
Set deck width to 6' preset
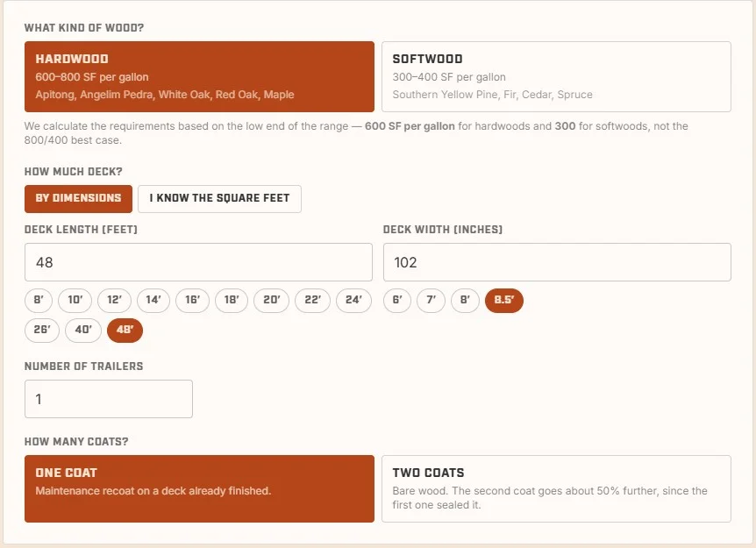tap(397, 300)
